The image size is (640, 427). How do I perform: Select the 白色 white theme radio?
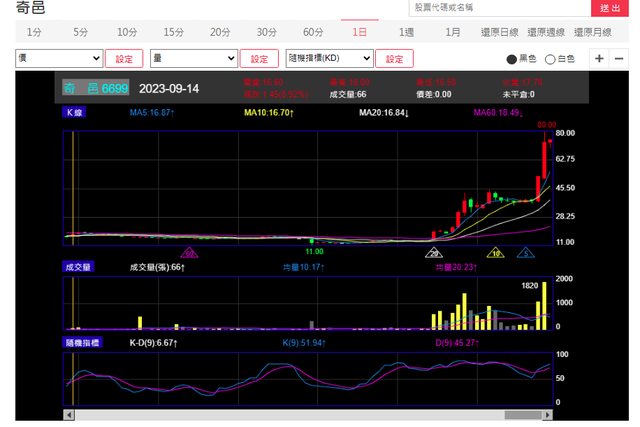coord(550,59)
